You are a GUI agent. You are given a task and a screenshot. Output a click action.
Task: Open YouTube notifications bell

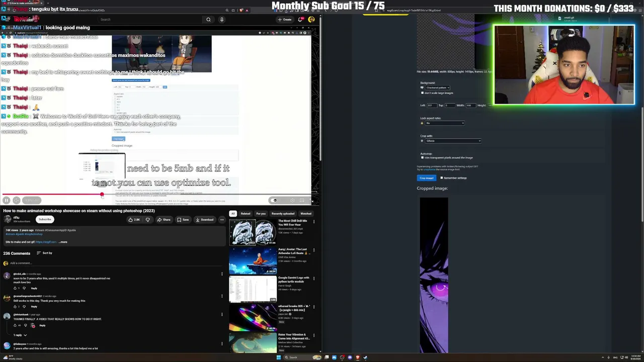pyautogui.click(x=301, y=20)
